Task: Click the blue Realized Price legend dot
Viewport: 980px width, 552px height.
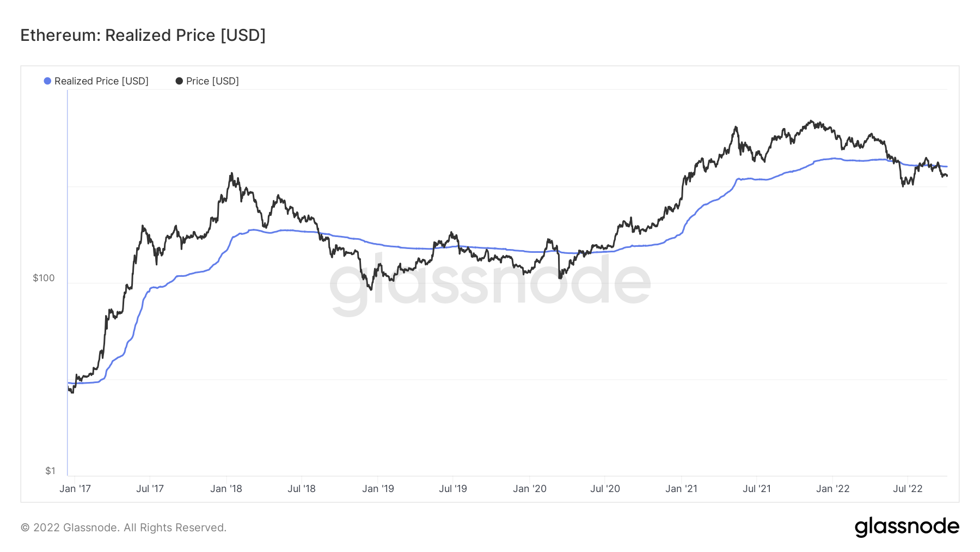Action: click(47, 81)
